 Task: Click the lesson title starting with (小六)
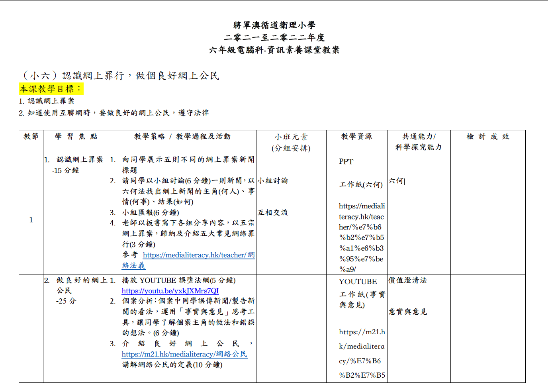(x=120, y=76)
